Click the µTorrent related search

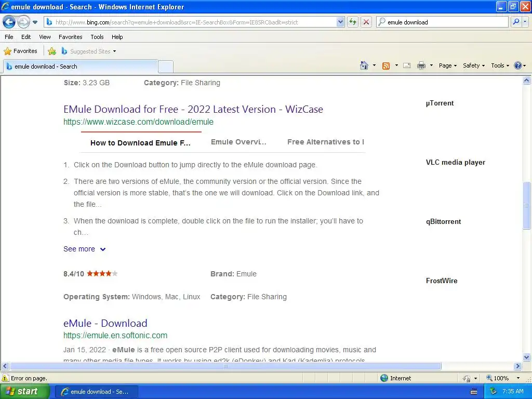440,103
